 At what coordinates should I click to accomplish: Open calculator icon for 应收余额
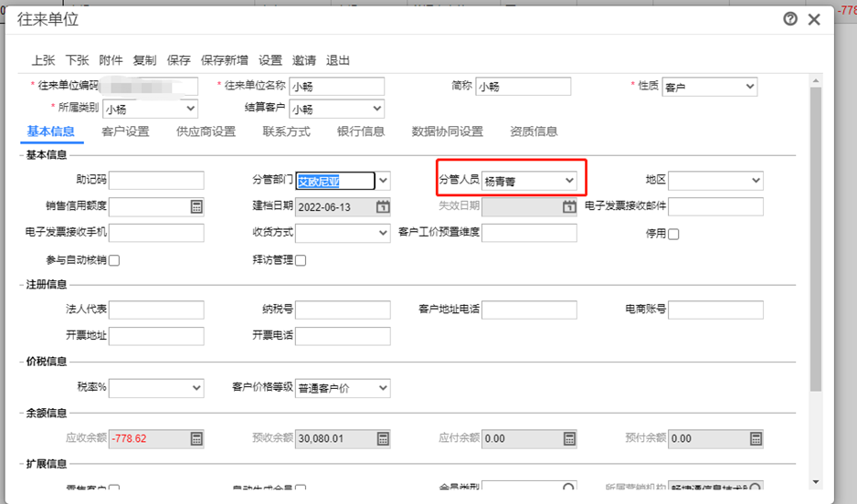click(x=196, y=438)
